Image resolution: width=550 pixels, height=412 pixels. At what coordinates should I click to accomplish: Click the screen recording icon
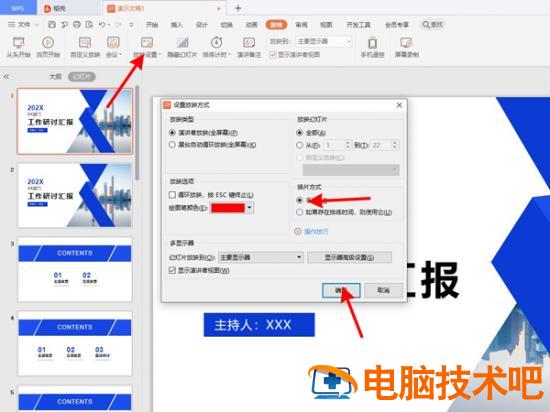(406, 43)
